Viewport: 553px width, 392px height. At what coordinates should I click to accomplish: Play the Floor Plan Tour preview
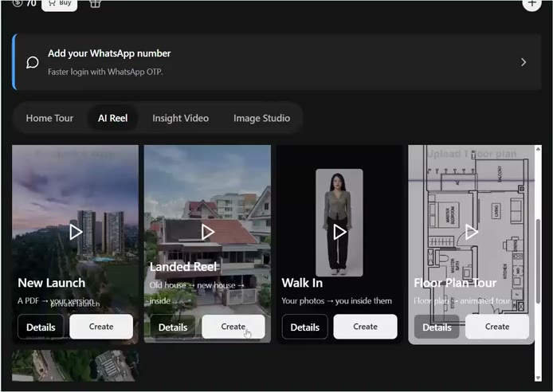coord(471,232)
